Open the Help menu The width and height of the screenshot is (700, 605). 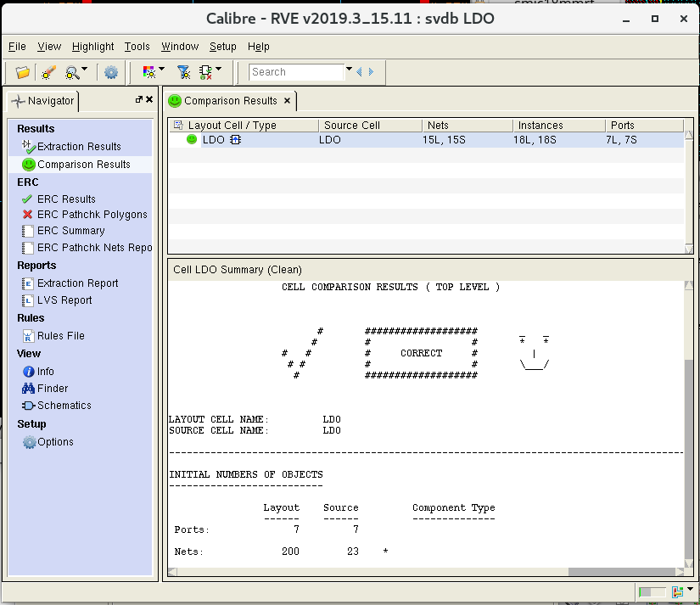[259, 47]
